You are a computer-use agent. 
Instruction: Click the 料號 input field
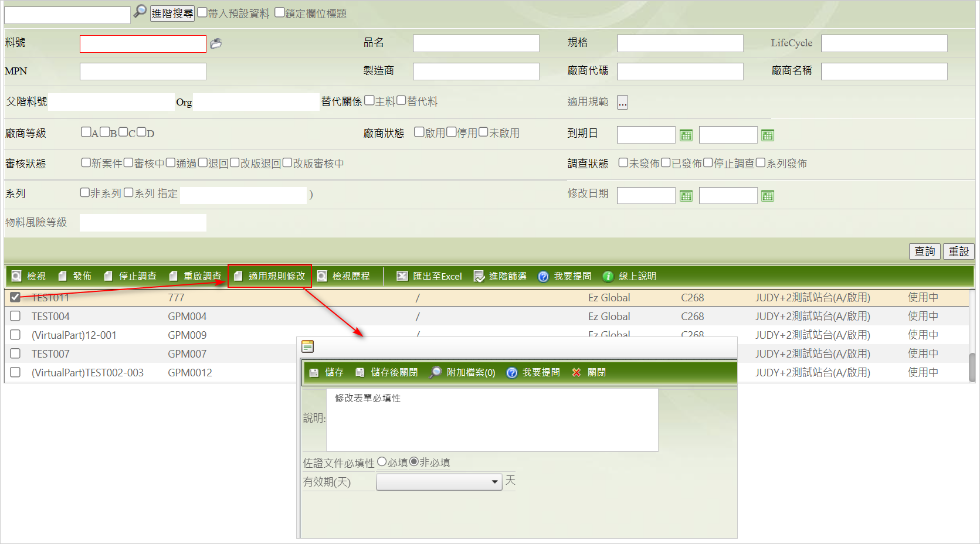[x=143, y=44]
